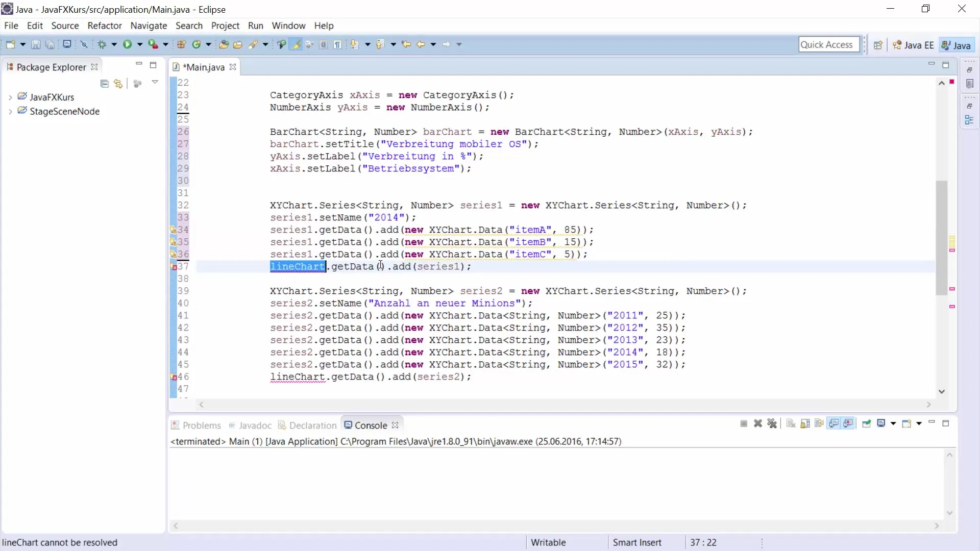Switch to the Problems tab

point(196,425)
